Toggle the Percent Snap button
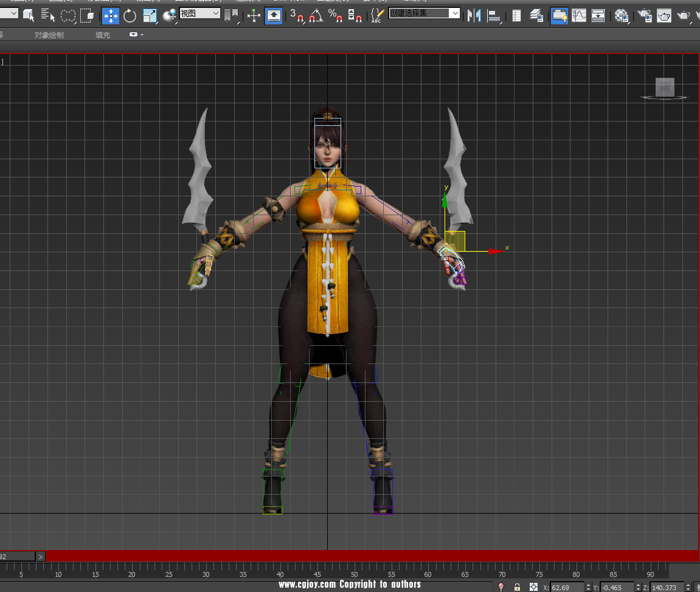Image resolution: width=700 pixels, height=592 pixels. [335, 15]
